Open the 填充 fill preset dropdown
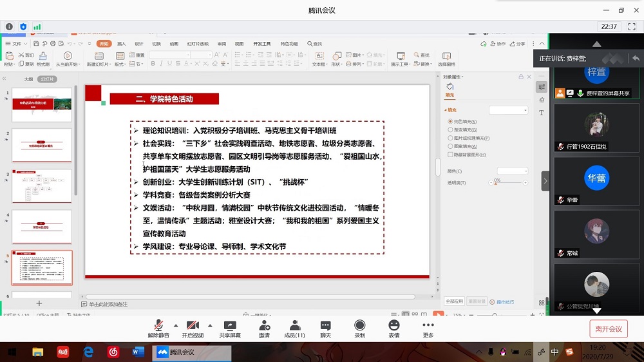Image resolution: width=644 pixels, height=362 pixels. 508,110
